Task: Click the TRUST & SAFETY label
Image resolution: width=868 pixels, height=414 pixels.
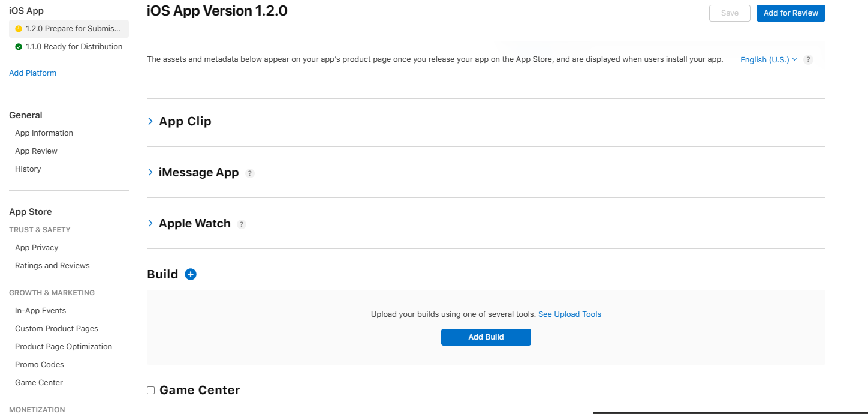Action: coord(40,230)
